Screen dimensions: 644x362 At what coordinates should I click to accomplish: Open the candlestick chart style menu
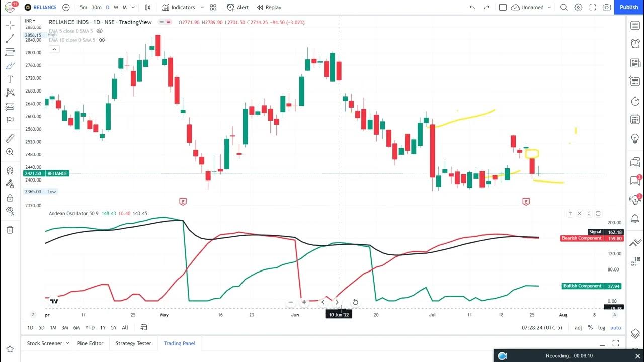point(147,7)
